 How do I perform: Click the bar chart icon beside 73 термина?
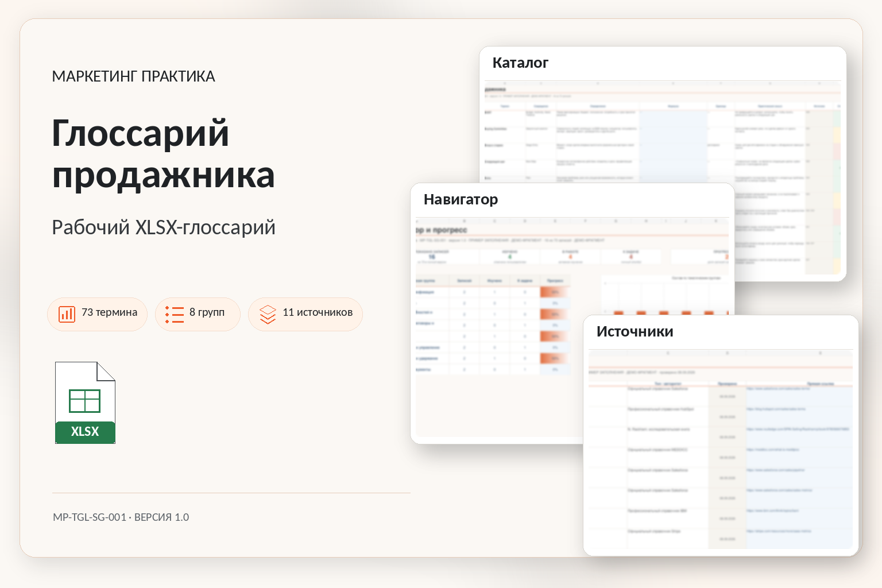[x=67, y=314]
